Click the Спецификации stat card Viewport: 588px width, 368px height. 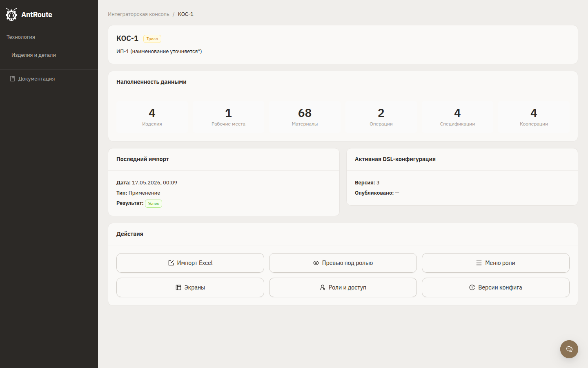457,117
